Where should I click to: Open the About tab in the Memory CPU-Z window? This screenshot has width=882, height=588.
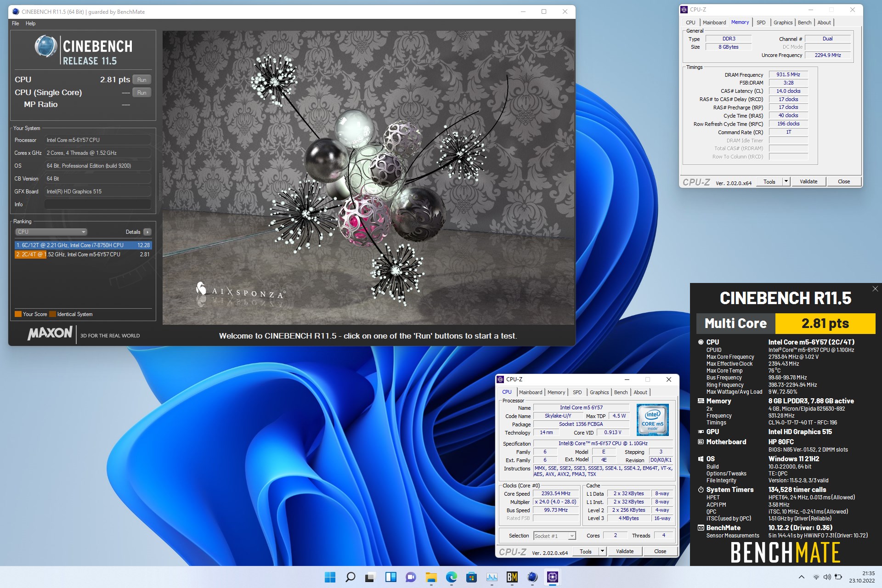(824, 23)
